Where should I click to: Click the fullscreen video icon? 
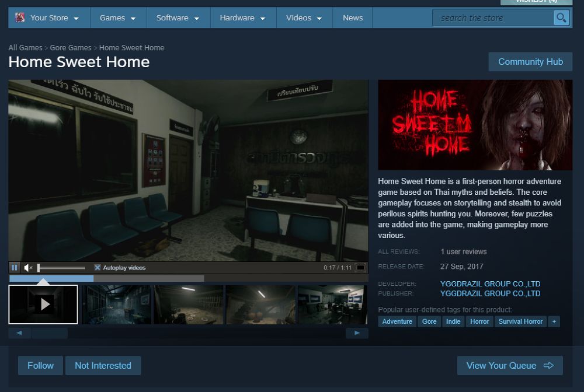click(361, 268)
